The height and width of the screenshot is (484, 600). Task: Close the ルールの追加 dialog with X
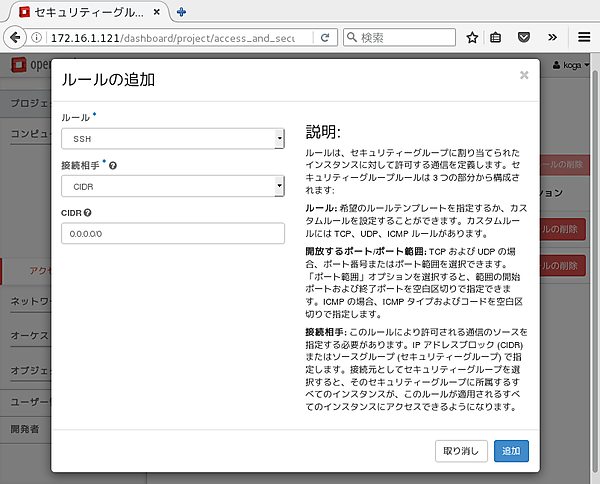pos(524,75)
